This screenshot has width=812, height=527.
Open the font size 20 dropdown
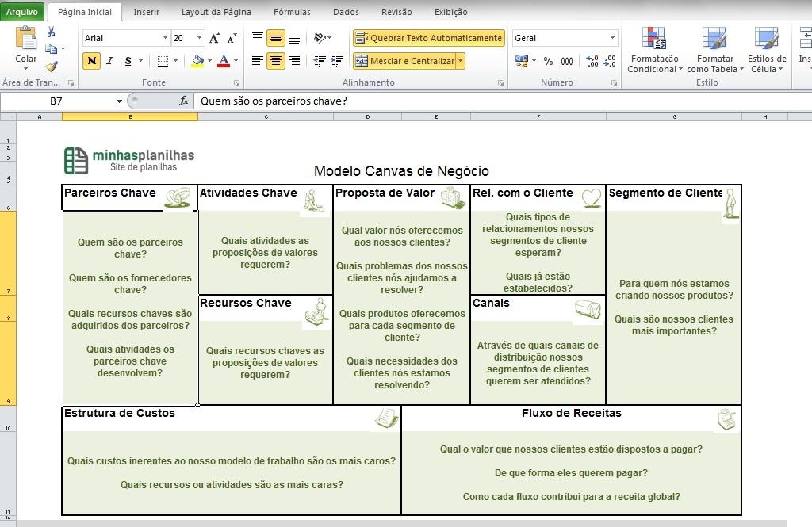(199, 38)
